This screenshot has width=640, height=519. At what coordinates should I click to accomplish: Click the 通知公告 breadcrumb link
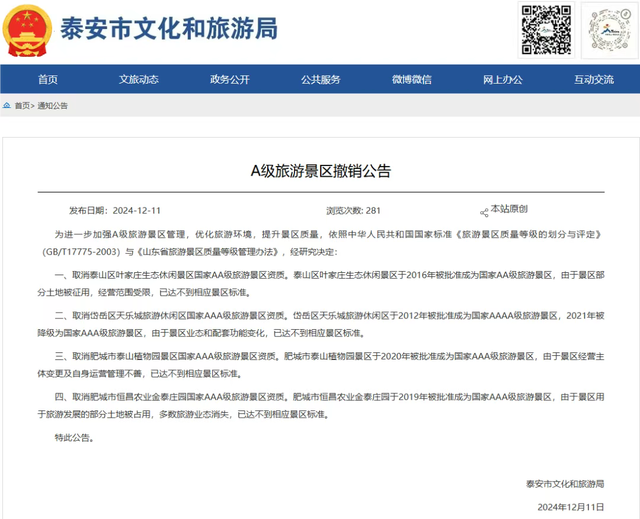click(53, 106)
